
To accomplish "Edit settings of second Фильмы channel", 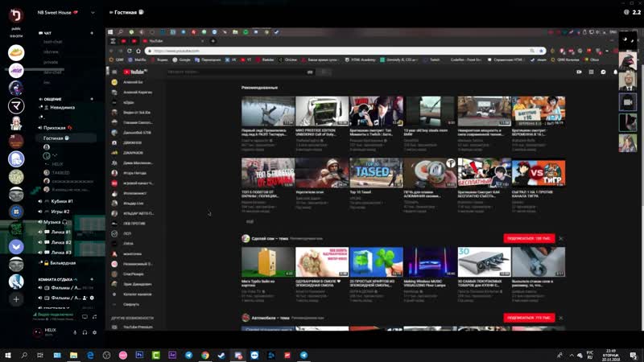I will [92, 298].
